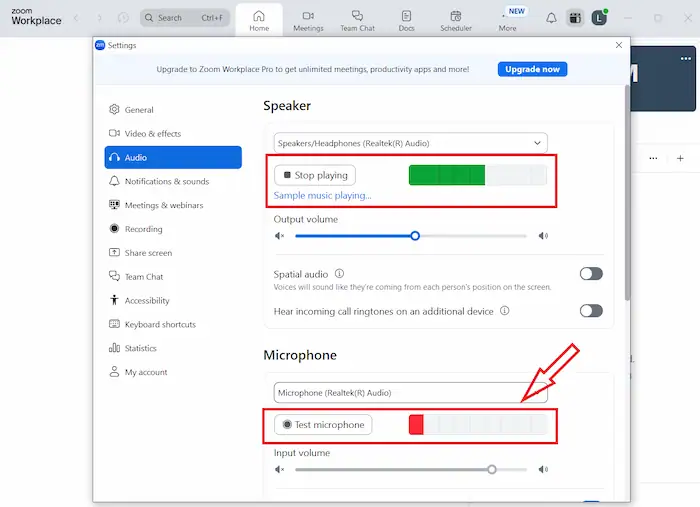The height and width of the screenshot is (507, 700).
Task: Expand the Microphone device dropdown
Action: (411, 393)
